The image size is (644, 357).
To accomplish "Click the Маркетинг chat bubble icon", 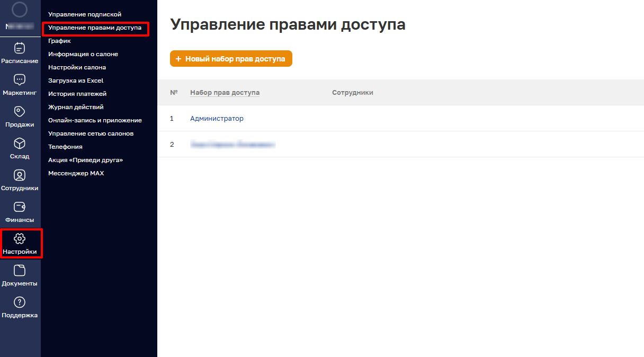I will 20,80.
